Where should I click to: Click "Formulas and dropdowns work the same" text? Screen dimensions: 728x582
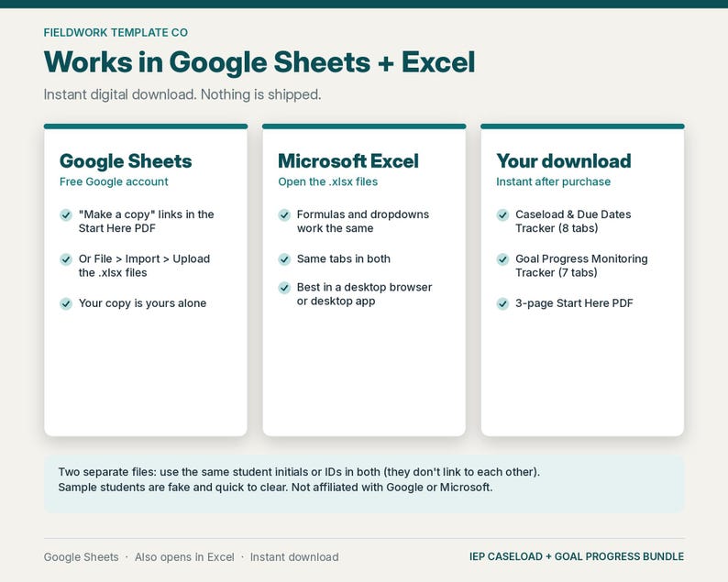(x=363, y=222)
